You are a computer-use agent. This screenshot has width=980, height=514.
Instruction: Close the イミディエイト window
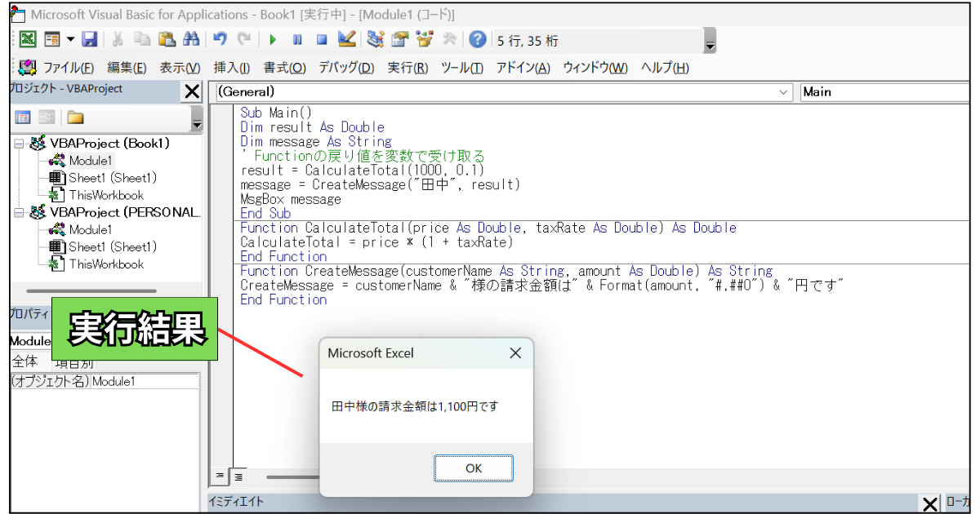click(929, 503)
